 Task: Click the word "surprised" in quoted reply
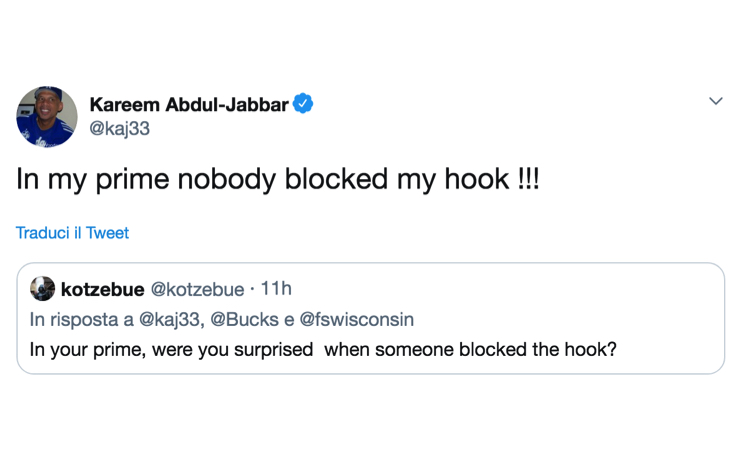(x=268, y=350)
